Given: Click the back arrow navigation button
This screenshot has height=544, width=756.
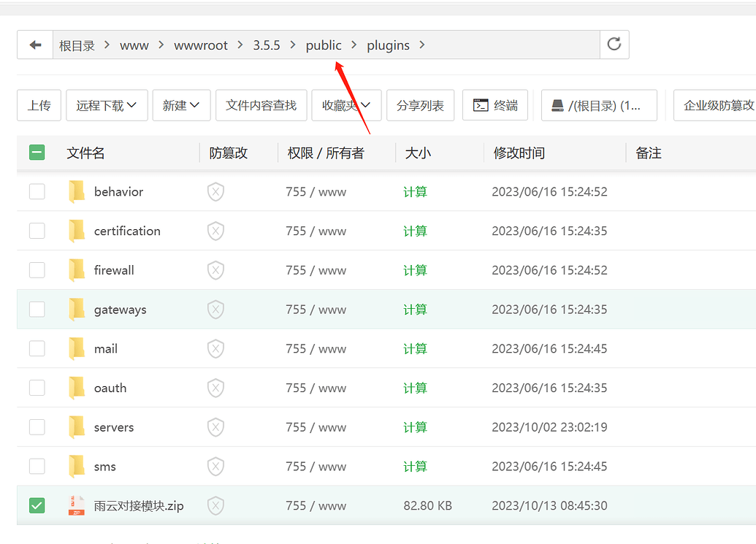Looking at the screenshot, I should point(35,45).
